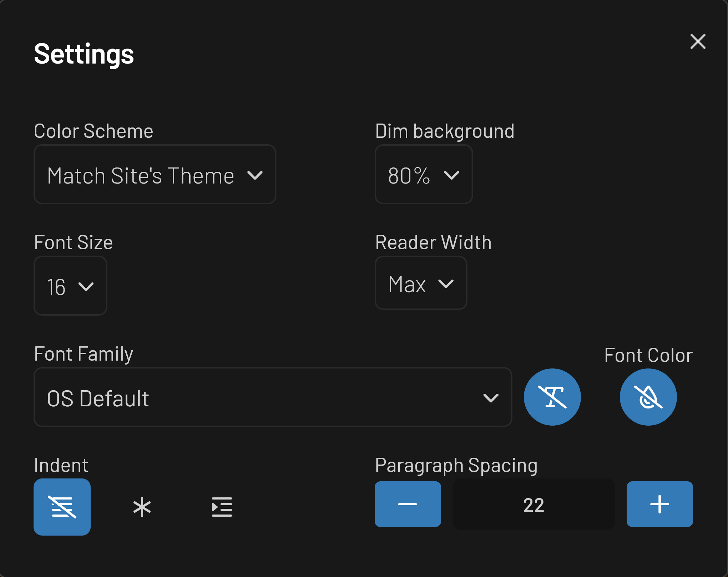The width and height of the screenshot is (728, 577).
Task: Toggle the Font Color disable button
Action: click(x=648, y=397)
